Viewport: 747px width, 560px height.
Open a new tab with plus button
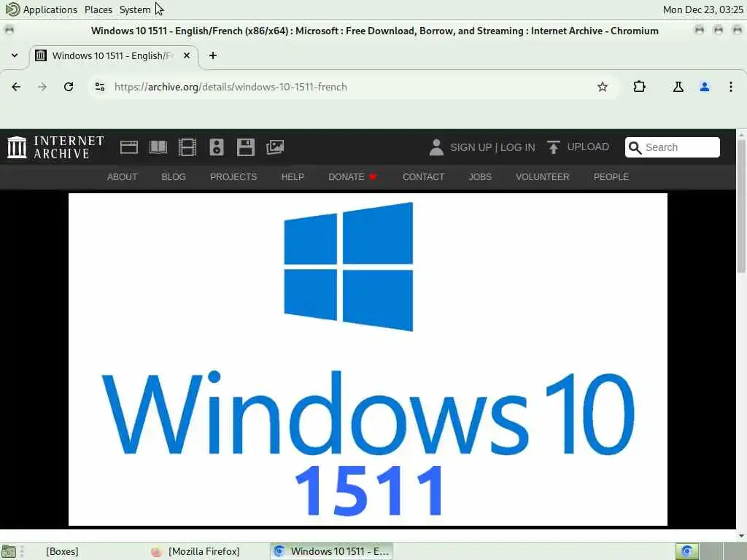coord(213,55)
